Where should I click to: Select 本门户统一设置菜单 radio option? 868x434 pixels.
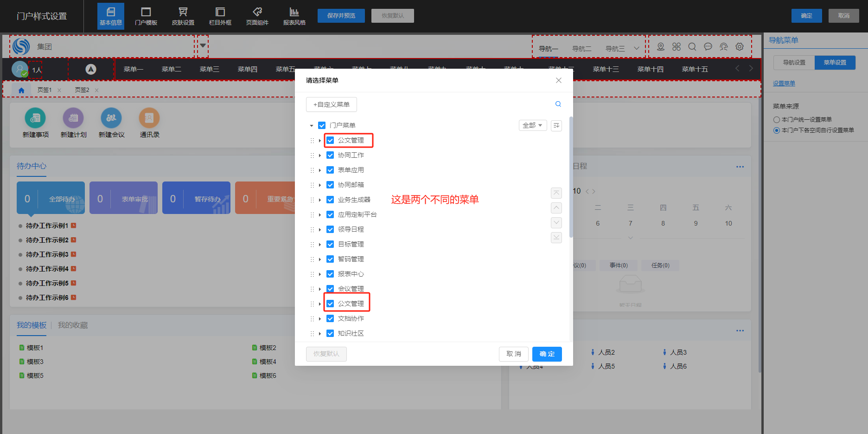[777, 119]
